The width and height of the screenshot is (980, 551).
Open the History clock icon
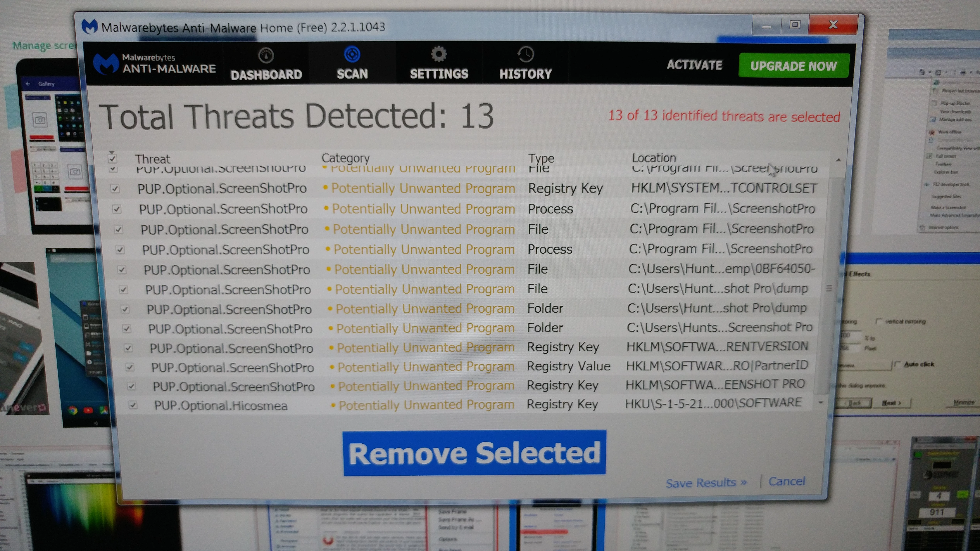pos(526,55)
